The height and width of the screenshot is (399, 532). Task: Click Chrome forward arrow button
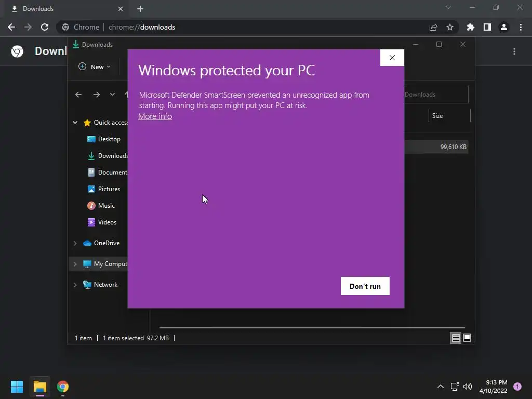[28, 27]
